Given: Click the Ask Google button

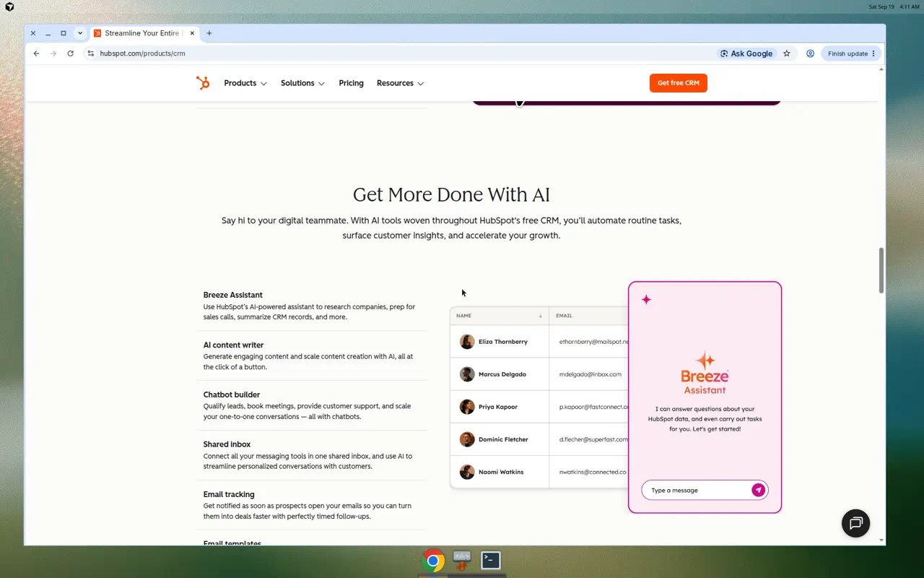Looking at the screenshot, I should 746,53.
